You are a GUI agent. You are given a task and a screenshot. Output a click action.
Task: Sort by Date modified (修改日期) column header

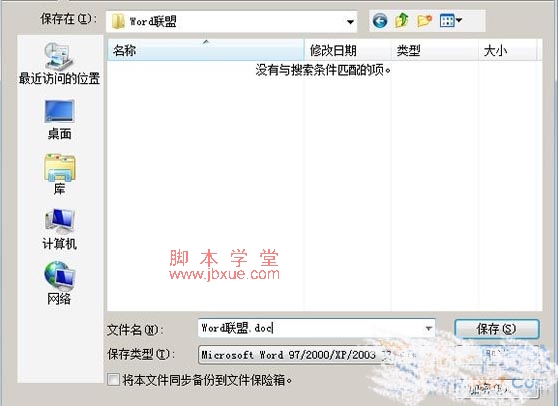click(x=348, y=50)
